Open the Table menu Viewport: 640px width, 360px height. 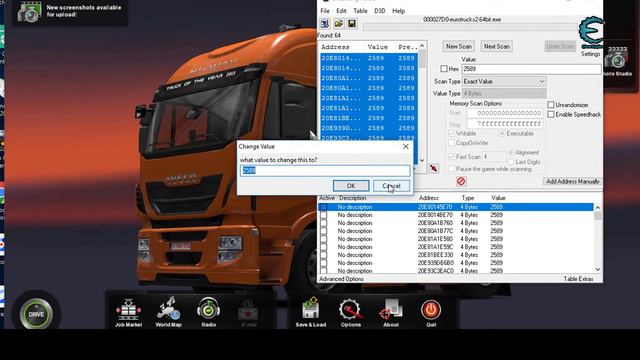(360, 11)
